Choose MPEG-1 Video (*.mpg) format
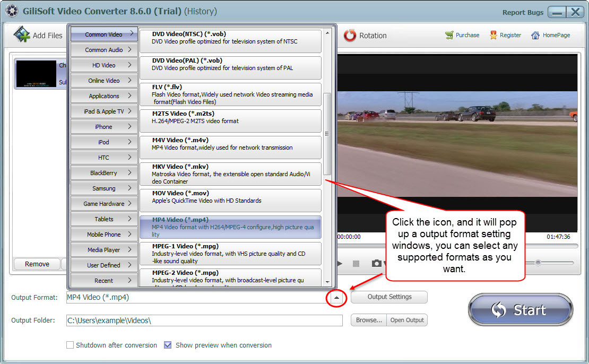 (x=231, y=254)
